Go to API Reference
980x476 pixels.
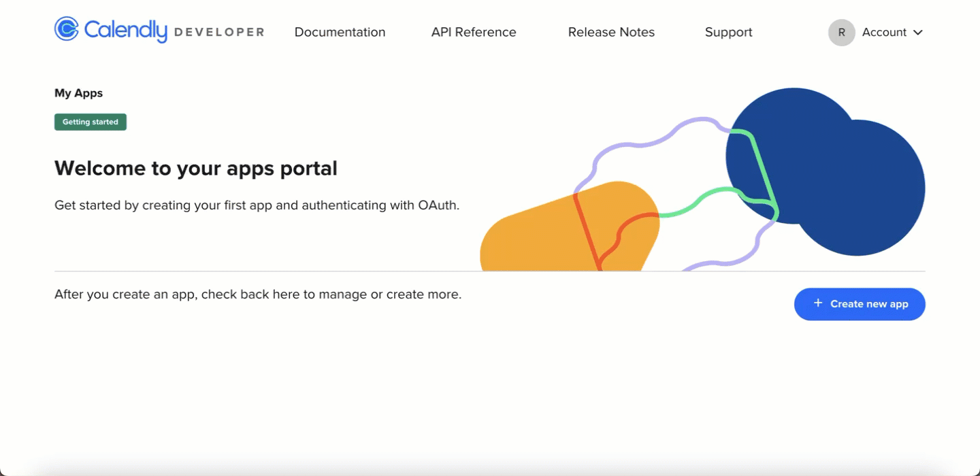pos(474,32)
